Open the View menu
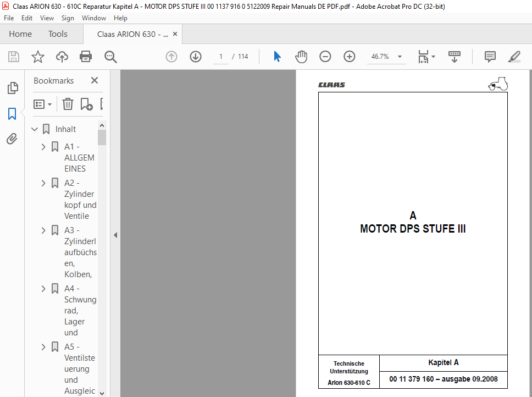The width and height of the screenshot is (532, 397). click(x=47, y=18)
